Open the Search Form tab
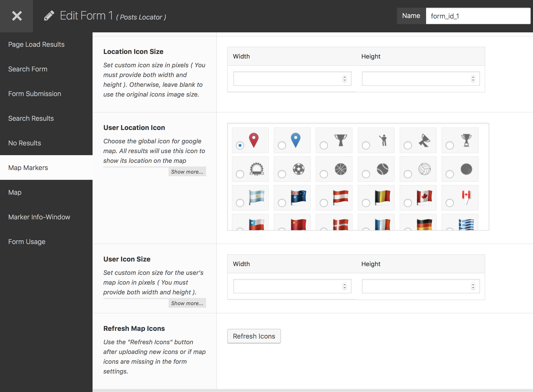Viewport: 533px width, 392px height. click(28, 69)
